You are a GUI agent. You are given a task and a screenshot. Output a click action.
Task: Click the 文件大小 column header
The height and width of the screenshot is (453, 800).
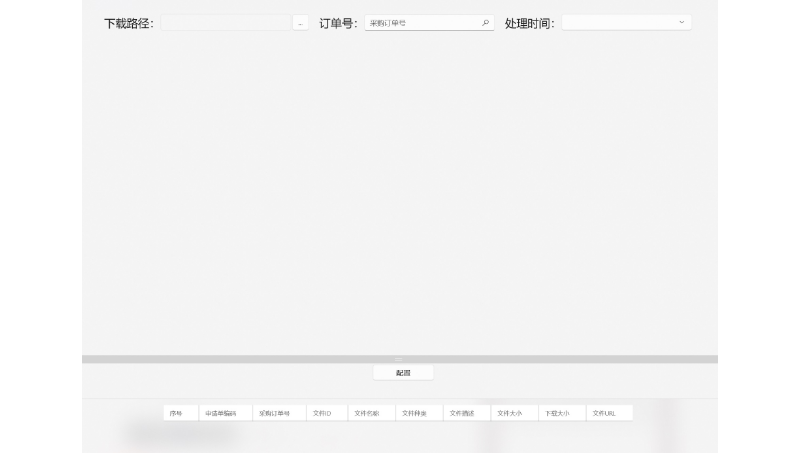pos(509,413)
